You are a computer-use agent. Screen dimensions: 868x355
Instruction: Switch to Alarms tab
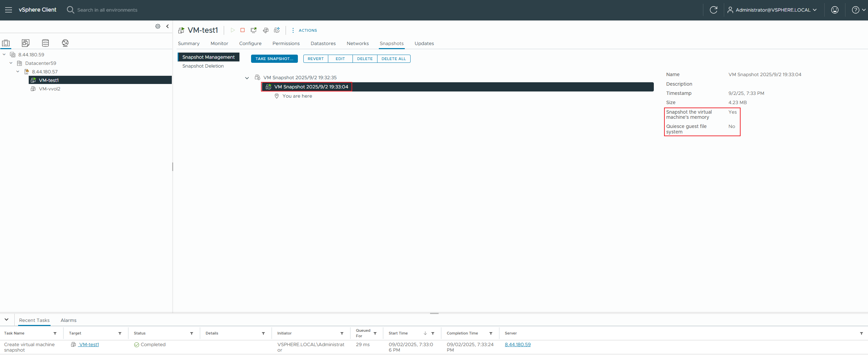point(68,321)
